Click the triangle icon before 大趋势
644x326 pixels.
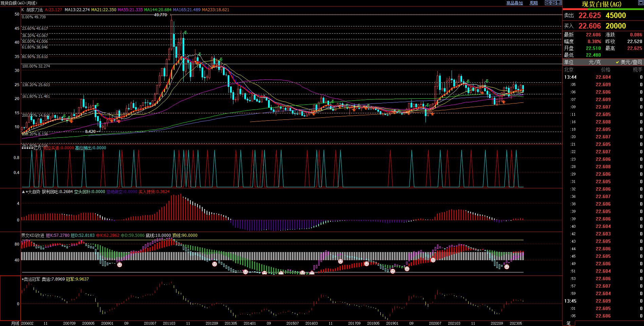[x=23, y=192]
